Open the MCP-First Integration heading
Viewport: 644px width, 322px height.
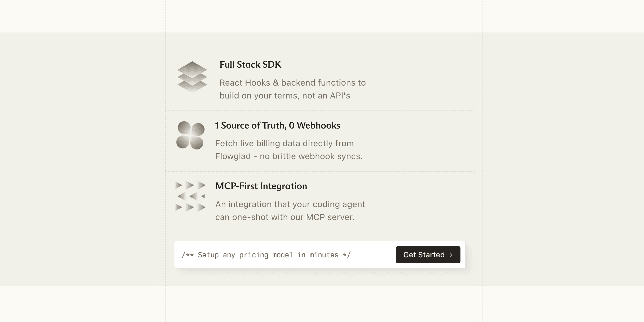coord(261,186)
